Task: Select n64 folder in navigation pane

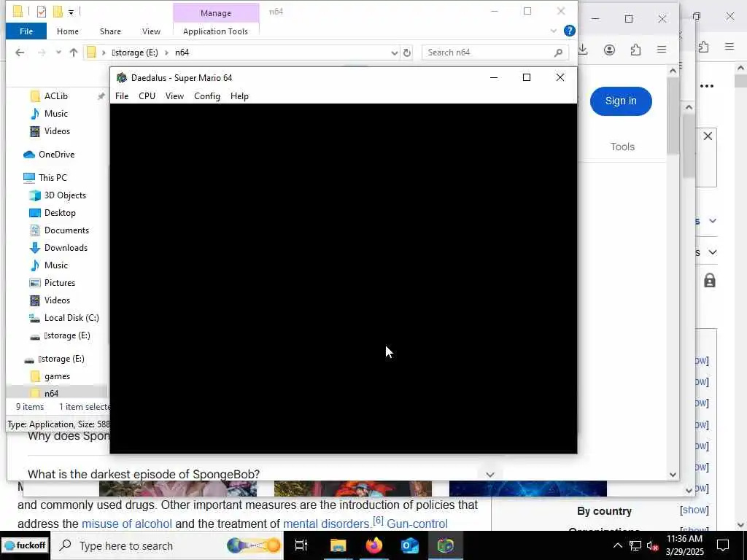Action: (x=52, y=393)
